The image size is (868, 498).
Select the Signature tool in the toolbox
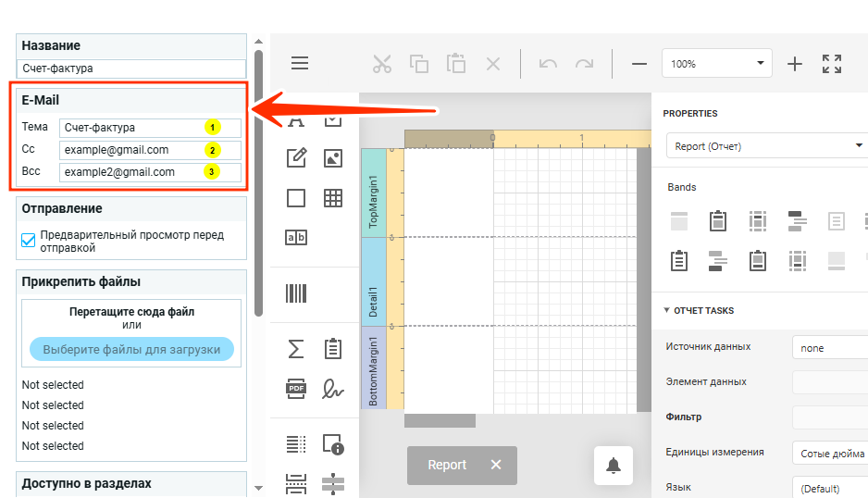pyautogui.click(x=333, y=389)
